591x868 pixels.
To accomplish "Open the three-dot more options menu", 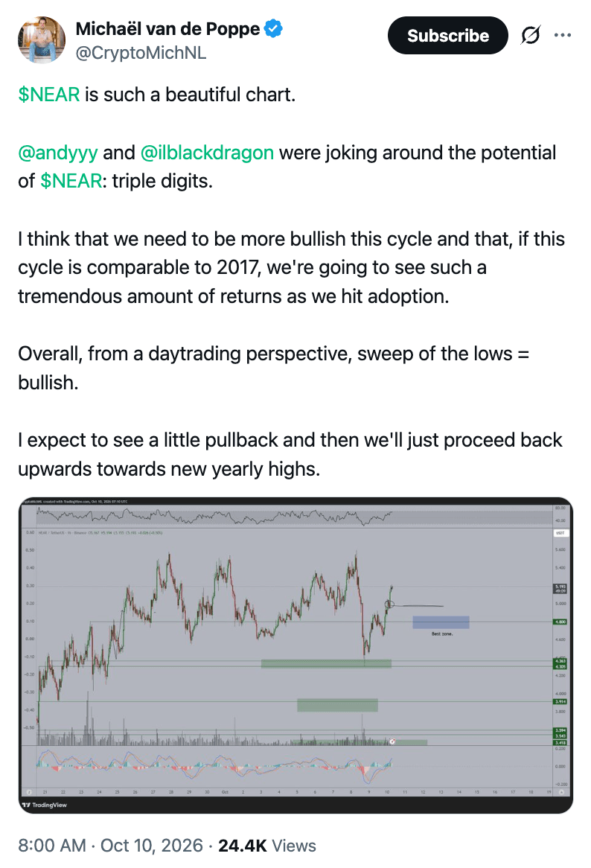I will pyautogui.click(x=562, y=36).
